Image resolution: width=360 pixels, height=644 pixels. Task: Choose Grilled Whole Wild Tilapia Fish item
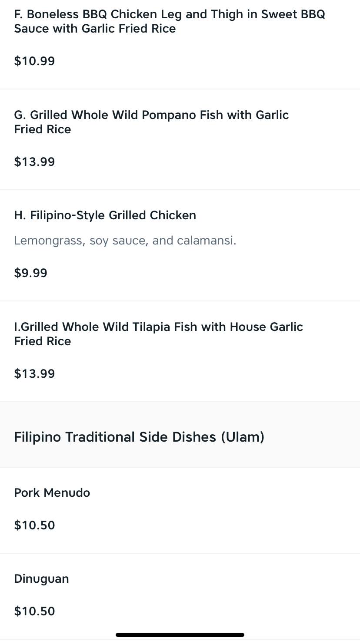pos(158,327)
